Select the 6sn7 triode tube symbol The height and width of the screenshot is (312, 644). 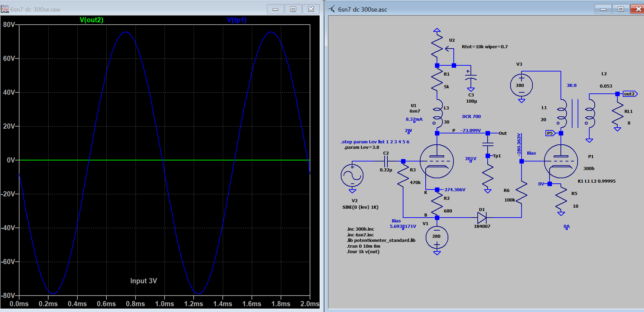pos(437,161)
